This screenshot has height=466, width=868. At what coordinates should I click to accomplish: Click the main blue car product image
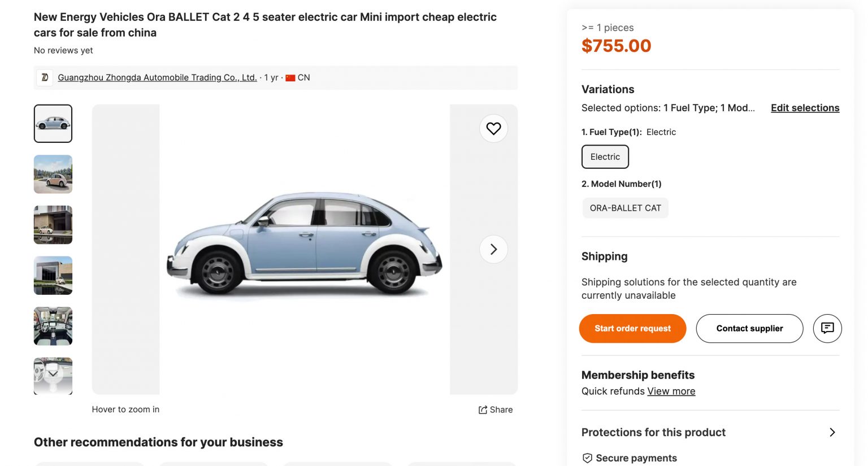click(x=305, y=249)
